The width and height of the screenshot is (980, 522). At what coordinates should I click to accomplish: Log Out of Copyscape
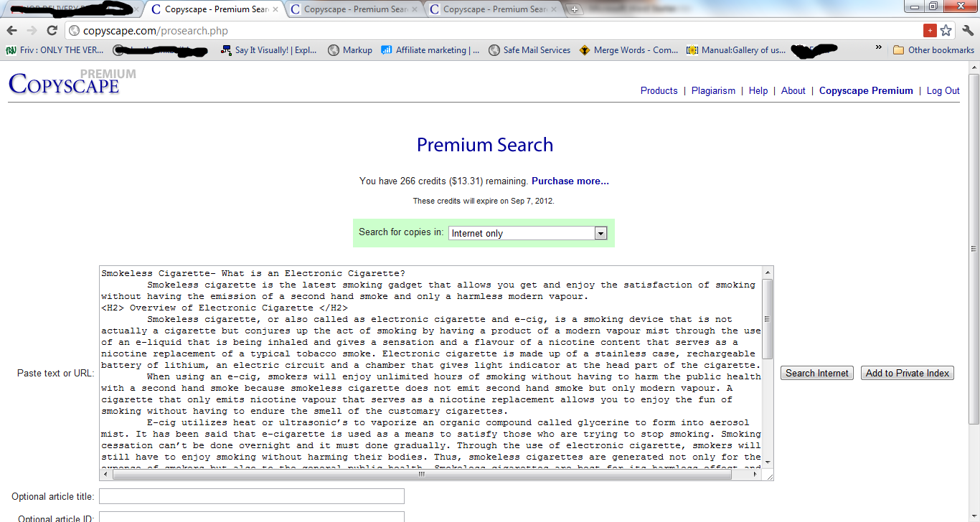943,91
